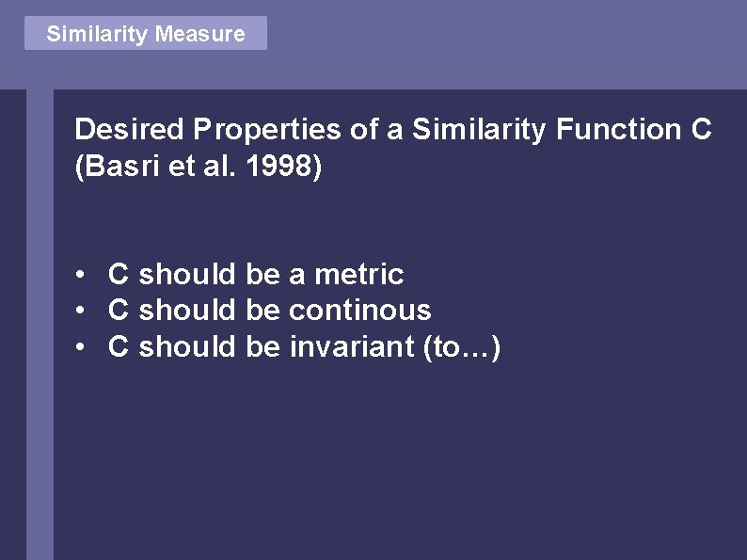Click the Basri et al. 1998 citation
This screenshot has height=560, width=747.
tap(198, 167)
